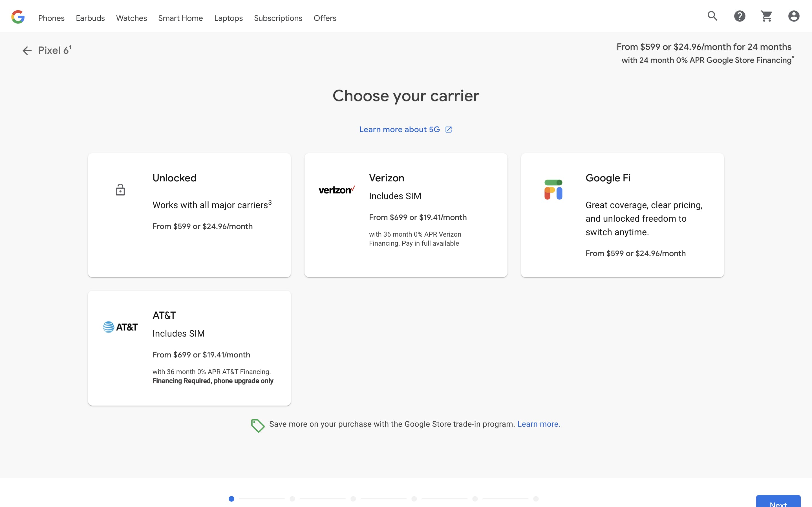
Task: Choose Google Fi as your carrier
Action: click(623, 215)
